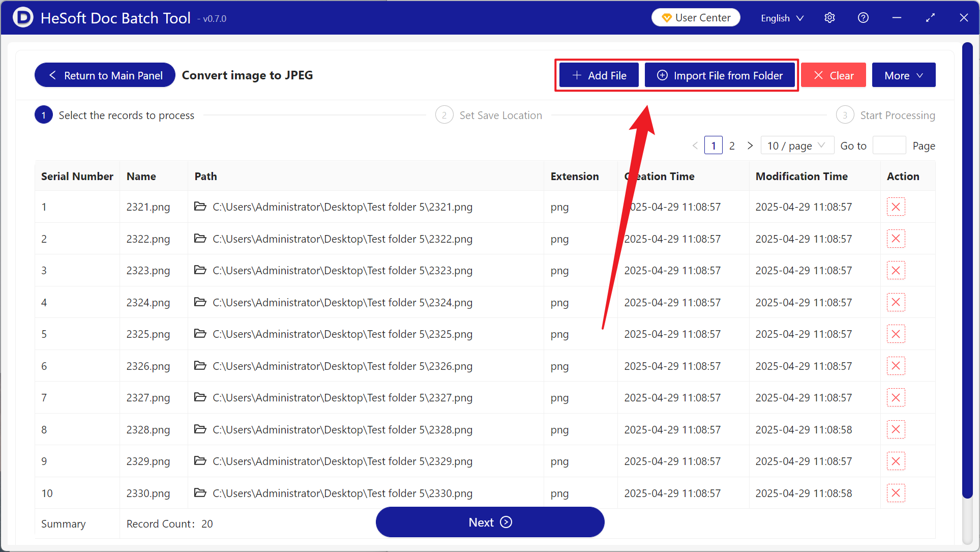Click step 3 Start Processing
Screen dimensions: 980x552
point(885,115)
